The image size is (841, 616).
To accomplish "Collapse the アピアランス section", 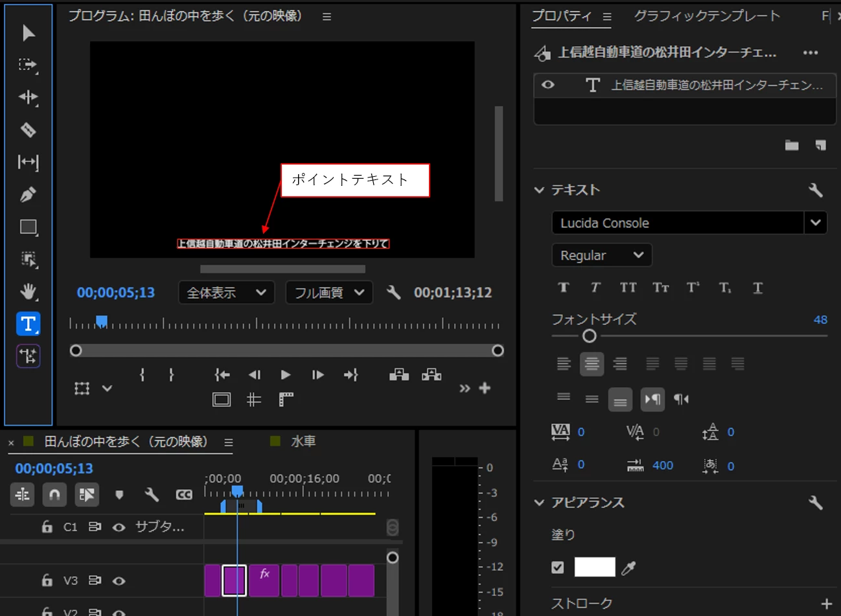I will pos(539,503).
